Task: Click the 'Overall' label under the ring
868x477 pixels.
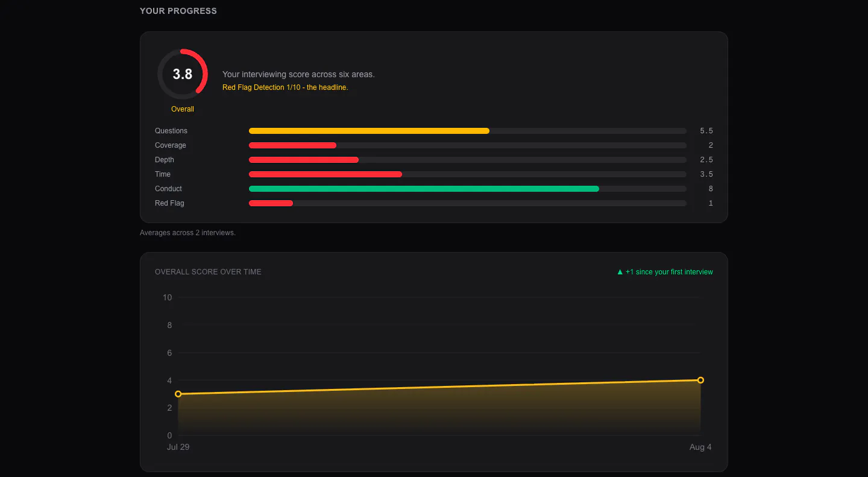Action: point(183,109)
